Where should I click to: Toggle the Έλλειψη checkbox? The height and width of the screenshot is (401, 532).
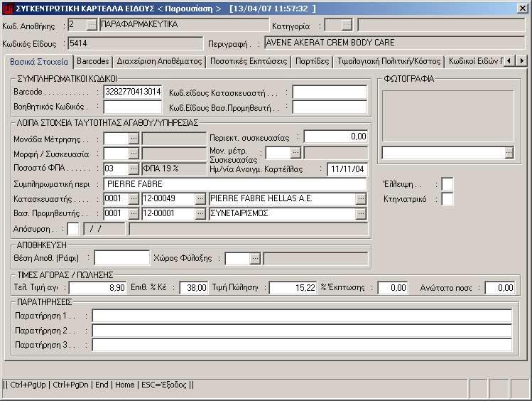point(447,184)
